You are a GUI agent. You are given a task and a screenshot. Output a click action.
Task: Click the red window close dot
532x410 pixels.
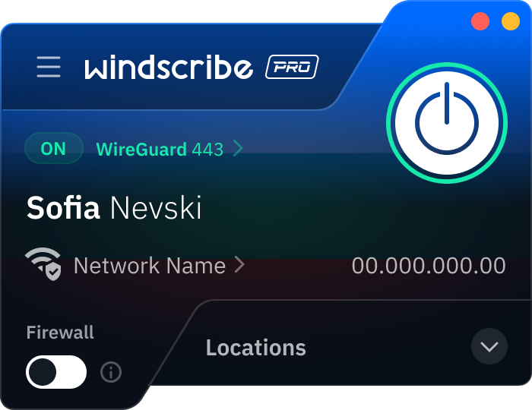[480, 21]
